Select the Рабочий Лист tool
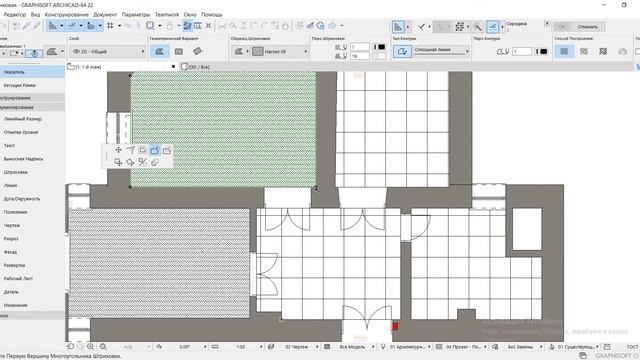 pyautogui.click(x=32, y=279)
